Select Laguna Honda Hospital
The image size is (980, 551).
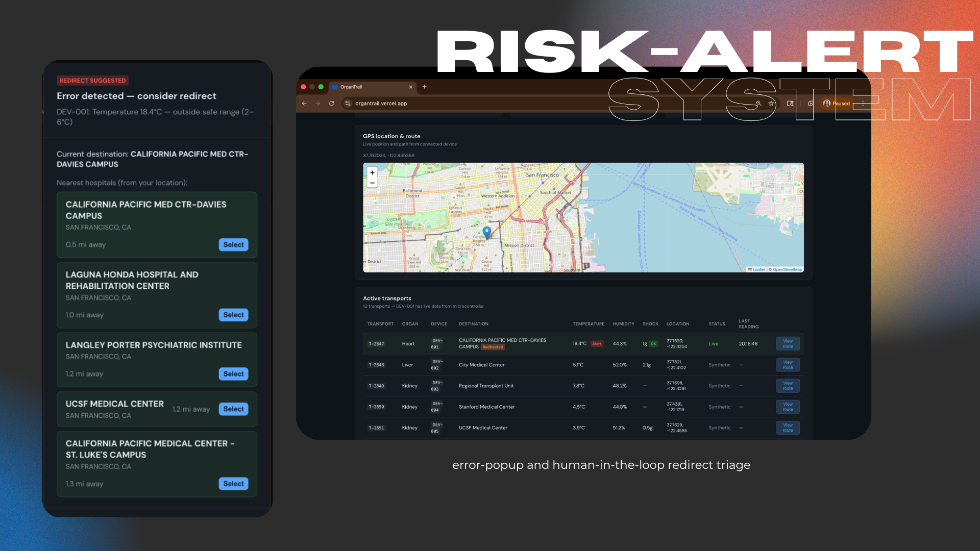(233, 315)
